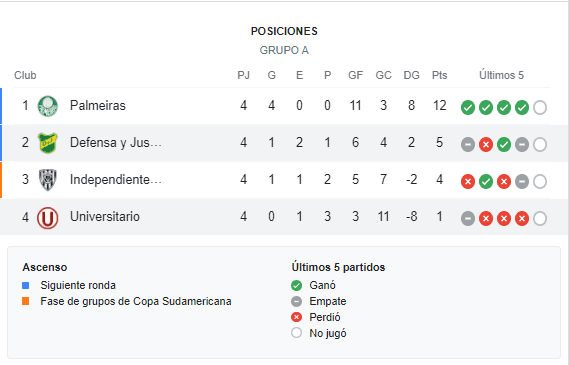Click Defensa y Justicia's red loss icon

(x=486, y=144)
